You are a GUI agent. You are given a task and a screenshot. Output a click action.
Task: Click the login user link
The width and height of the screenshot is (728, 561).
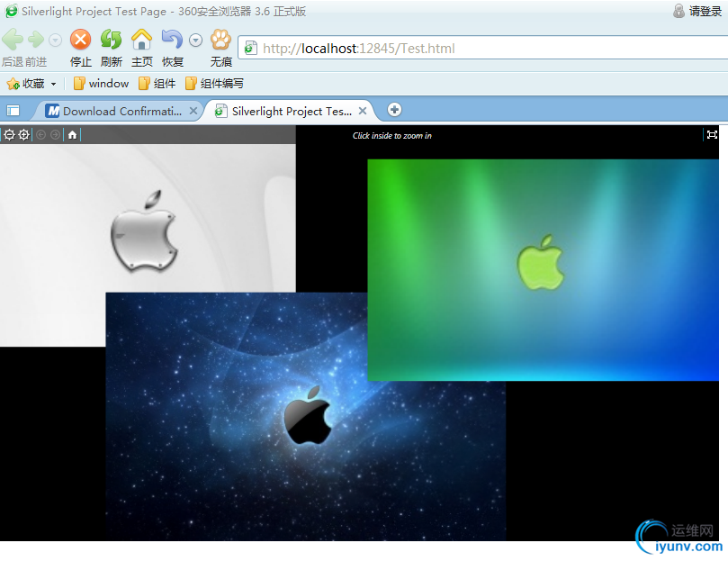pos(697,11)
